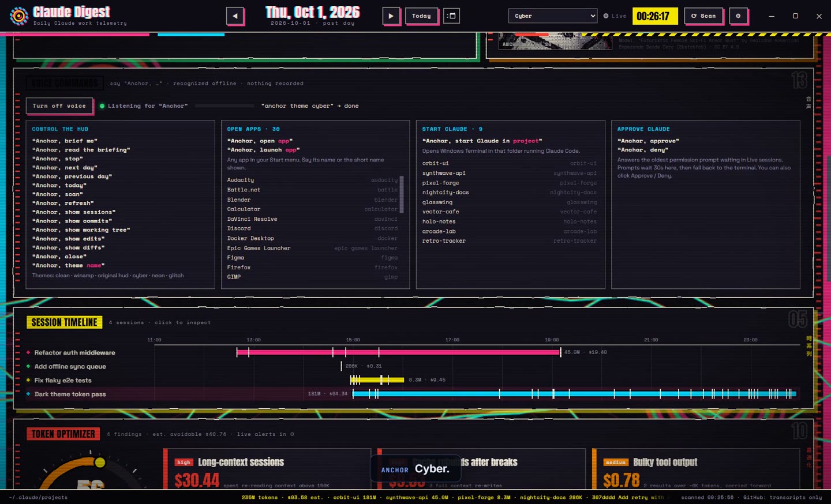The height and width of the screenshot is (504, 831).
Task: Choose the synthwave-api project
Action: [x=510, y=173]
